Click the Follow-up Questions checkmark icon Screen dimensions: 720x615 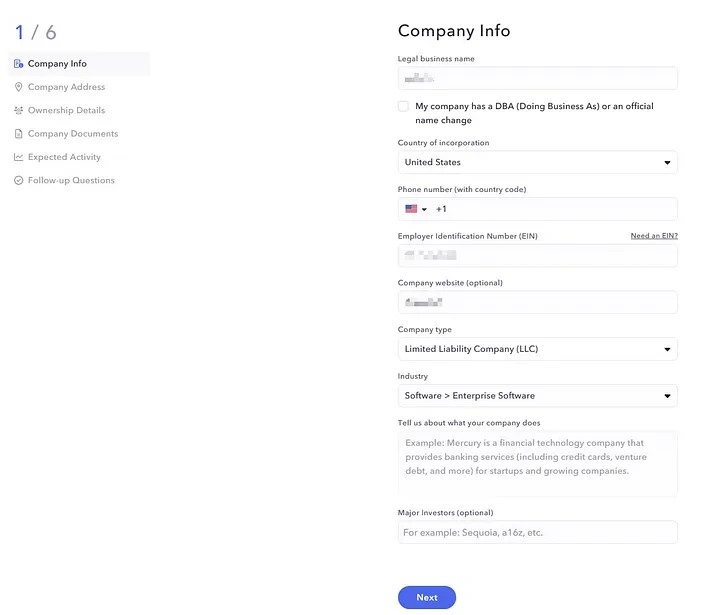pos(18,181)
